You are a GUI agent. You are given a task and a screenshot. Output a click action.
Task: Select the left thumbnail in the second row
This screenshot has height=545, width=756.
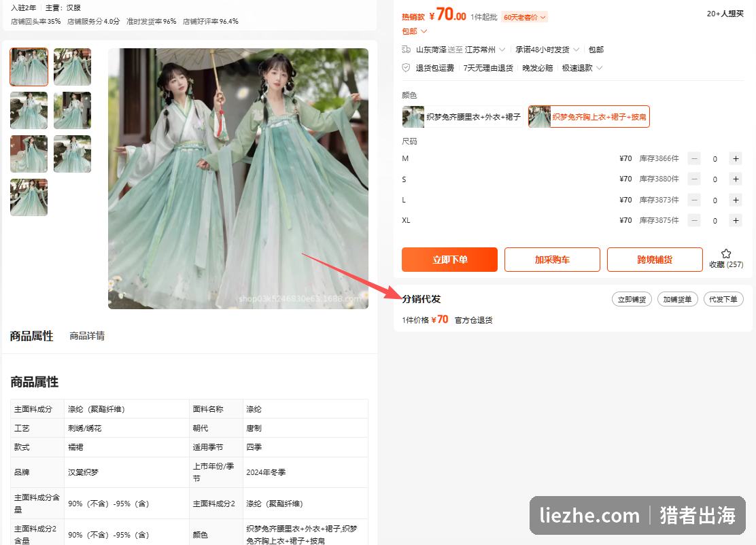(29, 110)
